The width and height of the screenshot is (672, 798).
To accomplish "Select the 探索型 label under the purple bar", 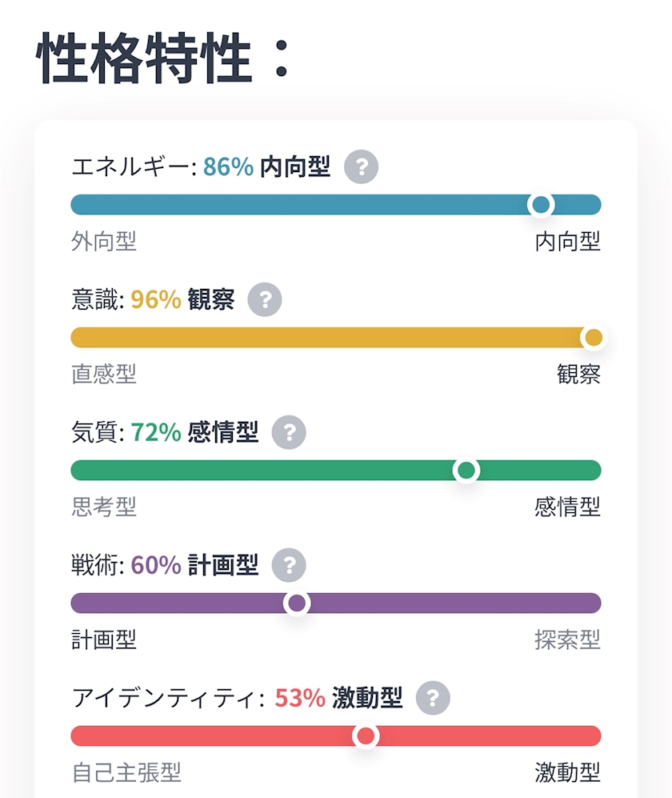I will (x=568, y=640).
